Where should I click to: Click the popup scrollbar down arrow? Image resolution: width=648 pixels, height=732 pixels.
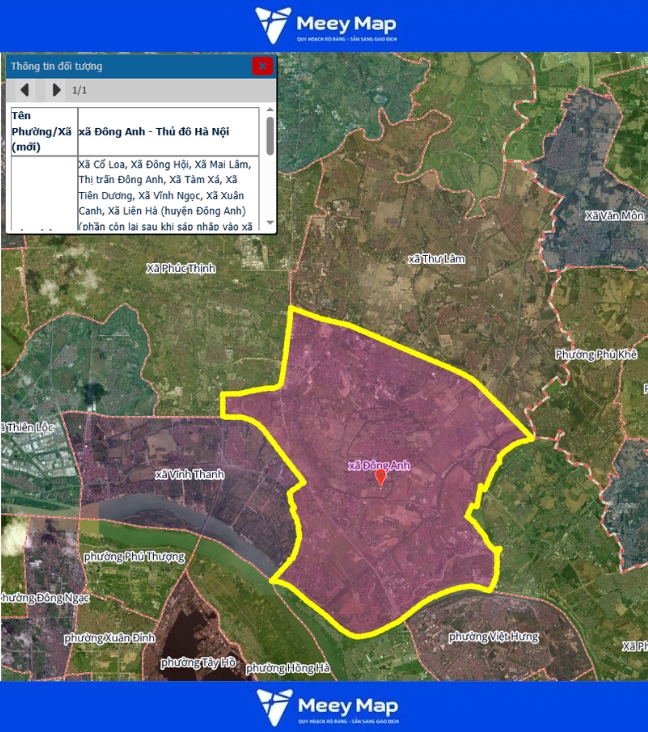[x=269, y=223]
